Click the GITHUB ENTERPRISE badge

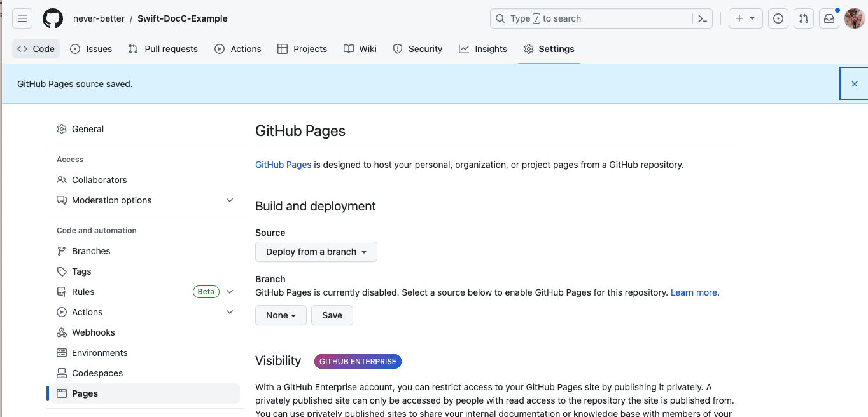tap(358, 362)
